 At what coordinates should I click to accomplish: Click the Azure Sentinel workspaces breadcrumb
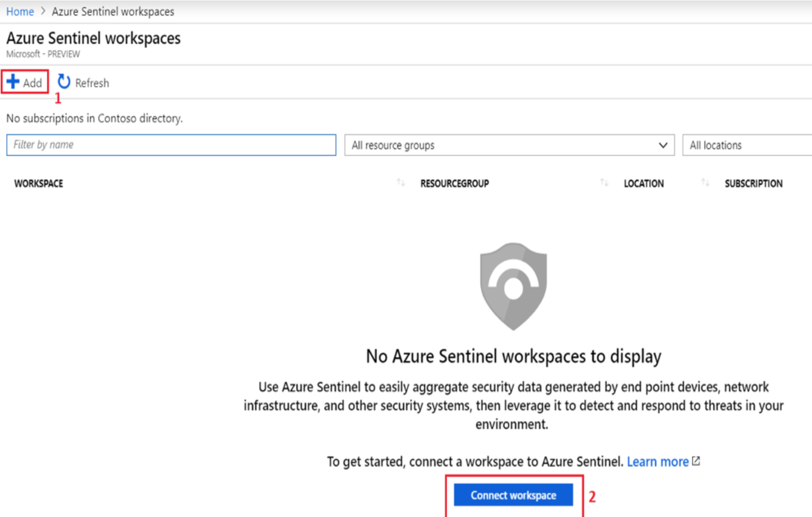pos(113,11)
